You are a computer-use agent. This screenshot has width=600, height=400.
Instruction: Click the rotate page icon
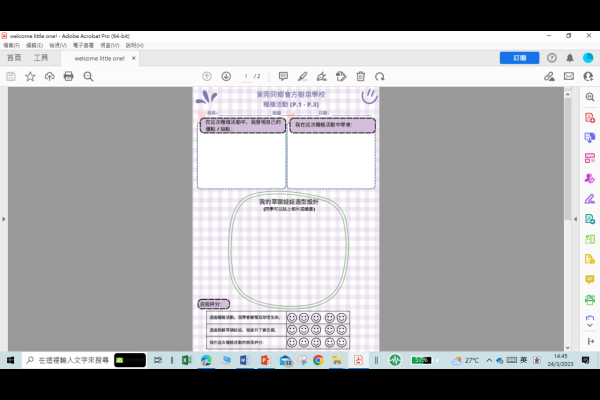(379, 76)
